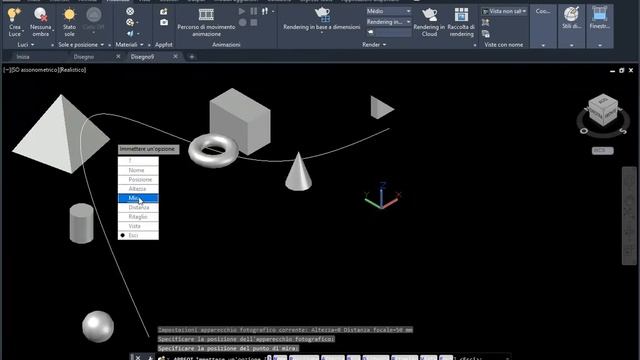This screenshot has height=360, width=640.
Task: Close the active Disegno tab
Action: point(176,57)
